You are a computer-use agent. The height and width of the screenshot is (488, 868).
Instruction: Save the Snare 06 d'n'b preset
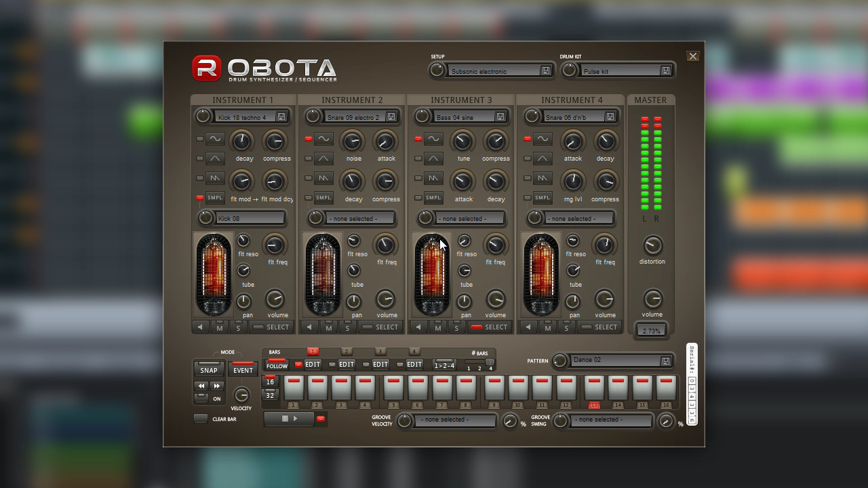pyautogui.click(x=610, y=117)
